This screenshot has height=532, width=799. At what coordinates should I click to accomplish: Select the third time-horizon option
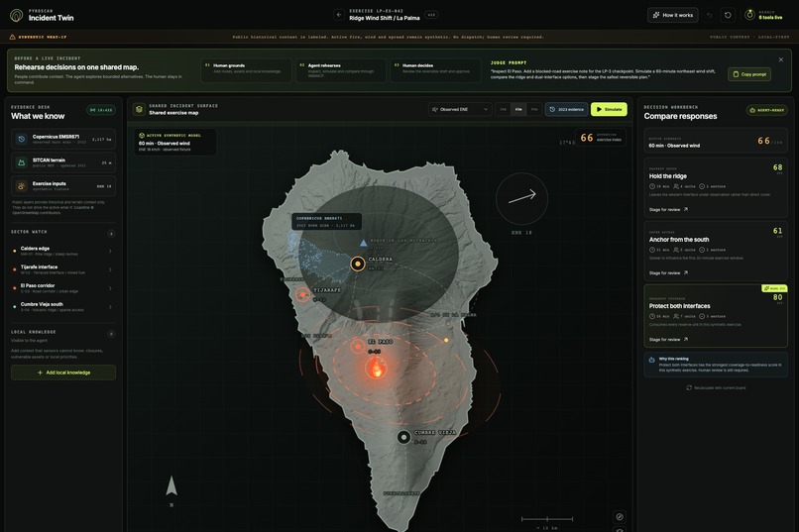[534, 109]
